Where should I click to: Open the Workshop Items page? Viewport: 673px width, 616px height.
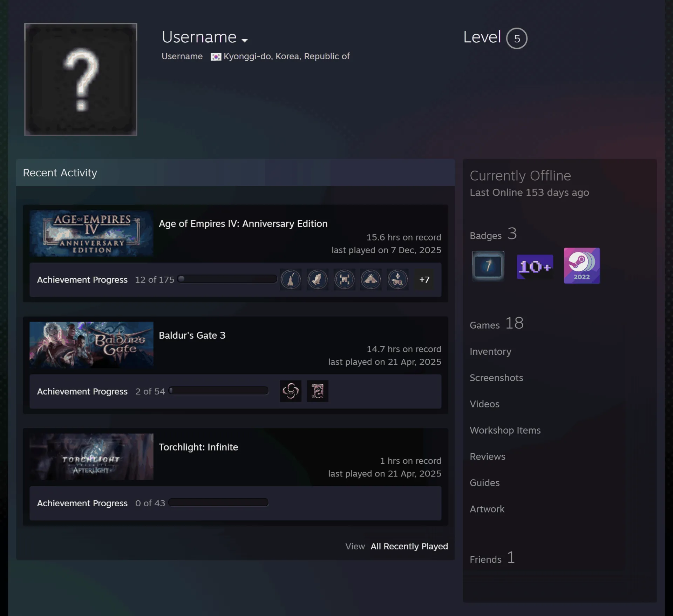[505, 431]
